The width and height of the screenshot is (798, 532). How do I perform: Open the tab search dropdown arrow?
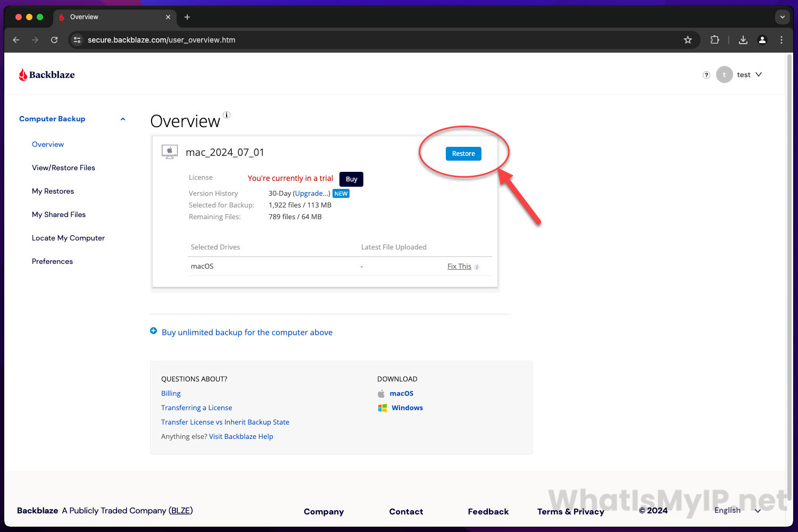tap(782, 17)
